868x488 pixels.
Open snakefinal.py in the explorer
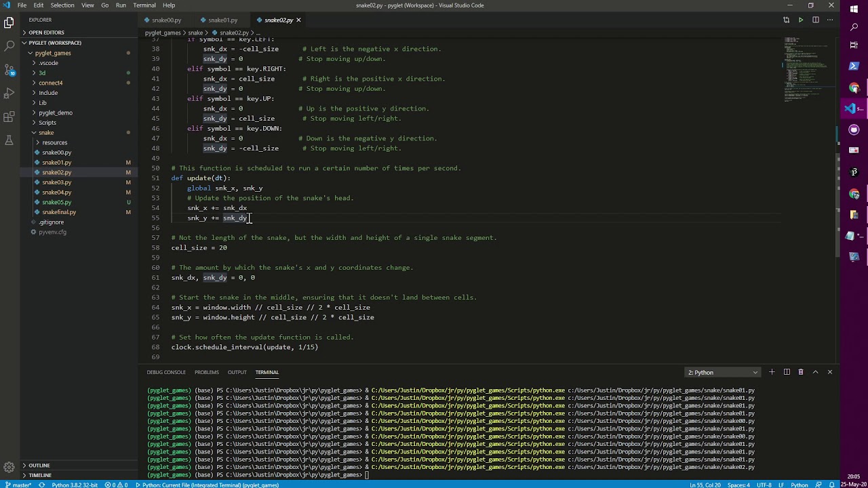(x=59, y=212)
